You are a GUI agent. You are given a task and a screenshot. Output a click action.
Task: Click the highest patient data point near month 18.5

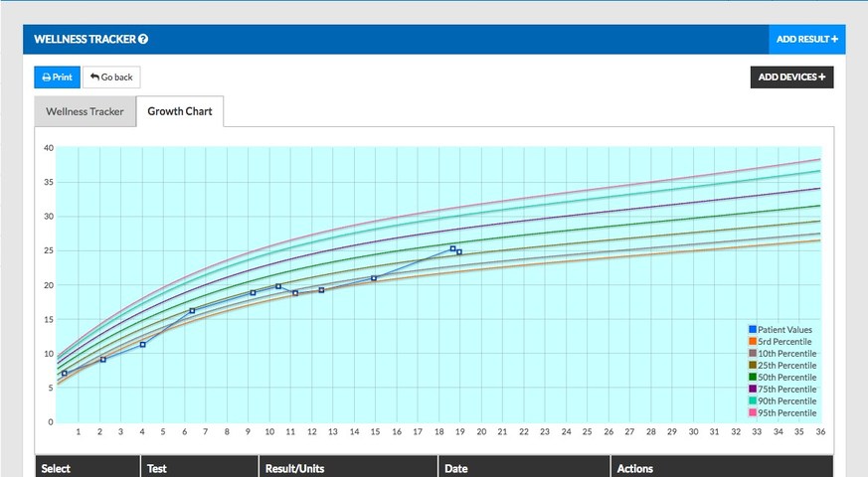452,248
